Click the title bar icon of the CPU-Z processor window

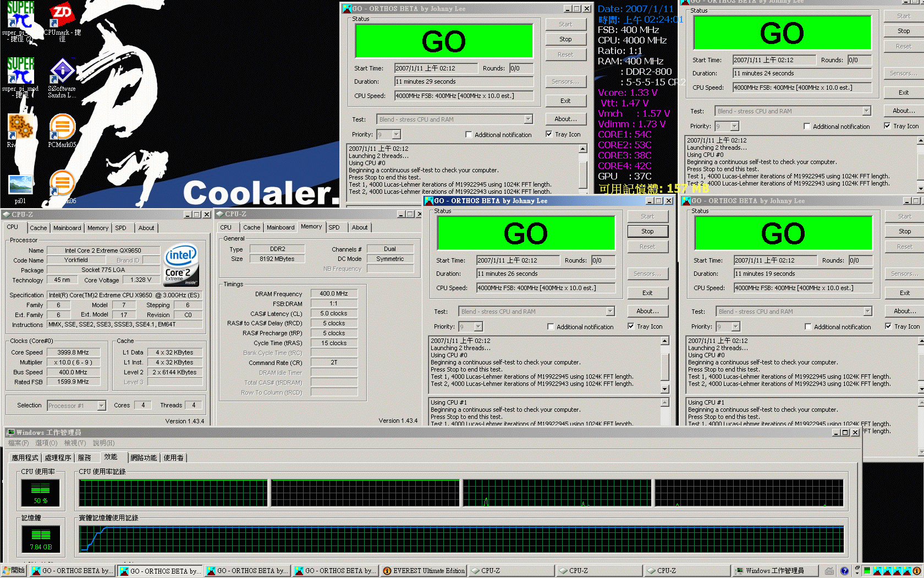(7, 214)
